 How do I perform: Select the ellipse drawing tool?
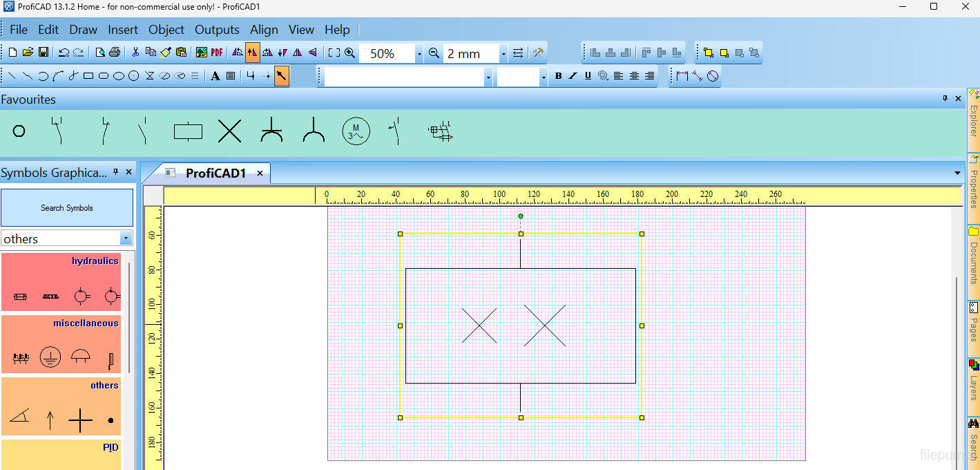(x=119, y=76)
